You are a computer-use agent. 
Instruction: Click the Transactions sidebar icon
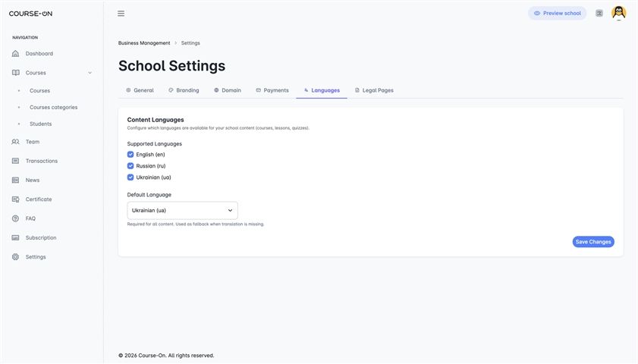(x=15, y=161)
